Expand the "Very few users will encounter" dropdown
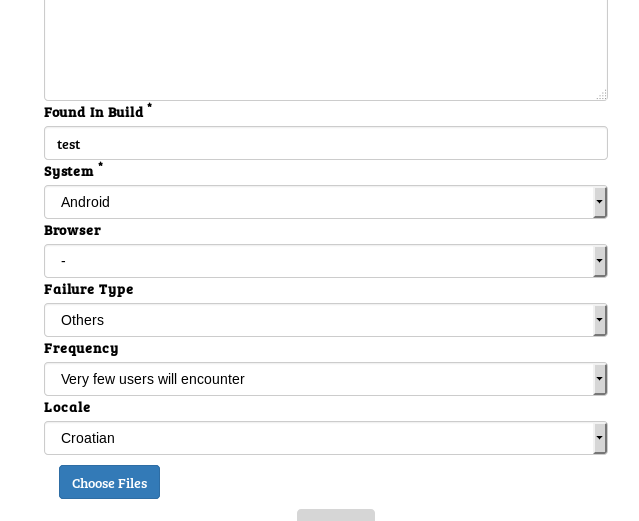Image resolution: width=639 pixels, height=521 pixels. tap(320, 379)
